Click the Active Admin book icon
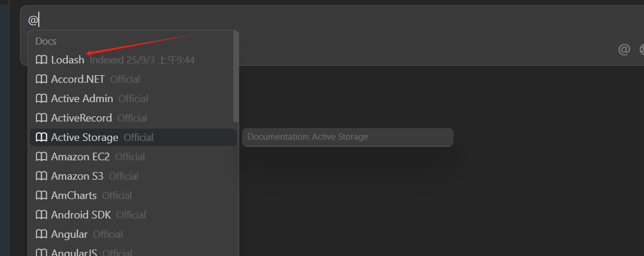The height and width of the screenshot is (256, 644). pyautogui.click(x=41, y=99)
